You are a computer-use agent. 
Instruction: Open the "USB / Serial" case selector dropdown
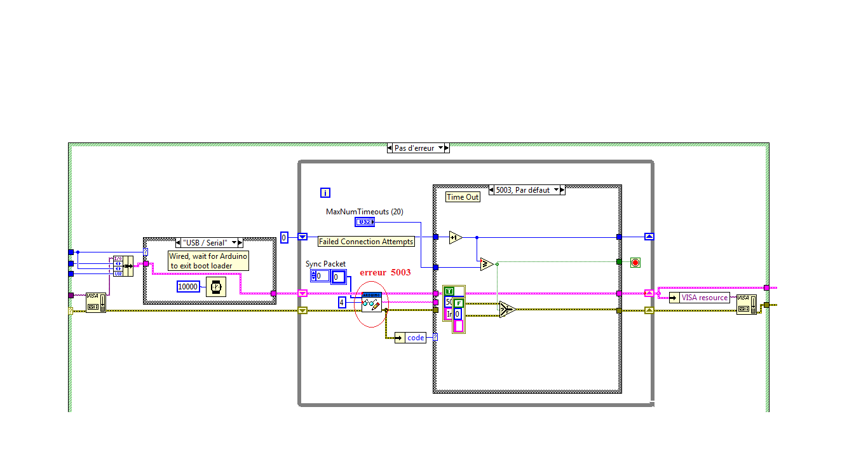[233, 242]
